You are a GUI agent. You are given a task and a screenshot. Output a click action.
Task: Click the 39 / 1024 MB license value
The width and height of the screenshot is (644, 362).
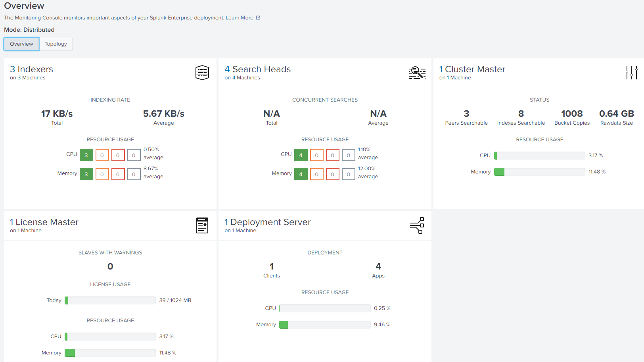(x=175, y=300)
